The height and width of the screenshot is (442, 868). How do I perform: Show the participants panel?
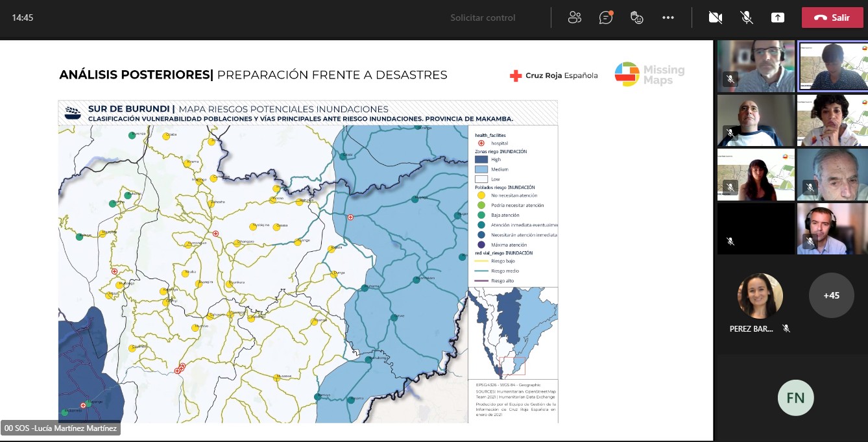click(x=574, y=18)
